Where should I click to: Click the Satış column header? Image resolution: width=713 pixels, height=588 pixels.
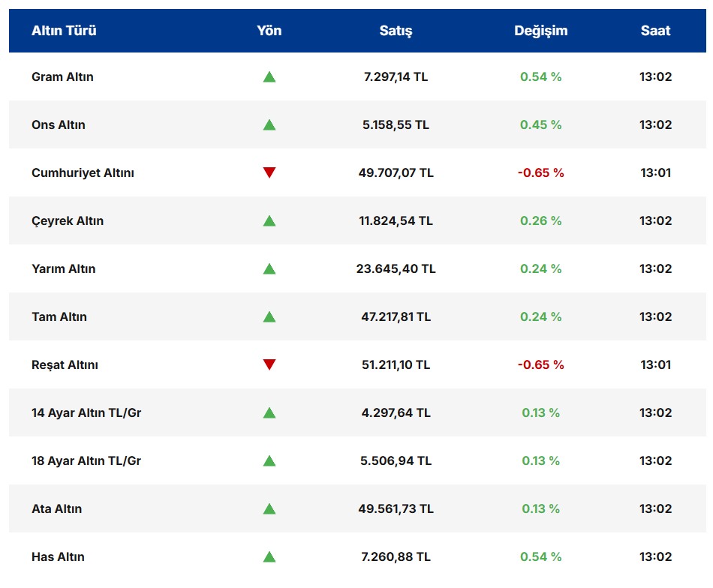click(396, 31)
